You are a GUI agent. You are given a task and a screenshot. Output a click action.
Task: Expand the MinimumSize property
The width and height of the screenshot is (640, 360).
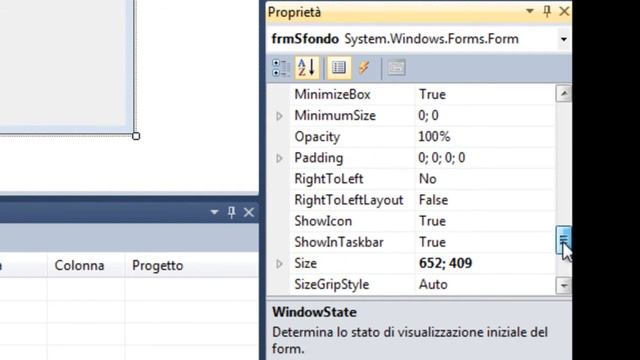click(x=280, y=116)
